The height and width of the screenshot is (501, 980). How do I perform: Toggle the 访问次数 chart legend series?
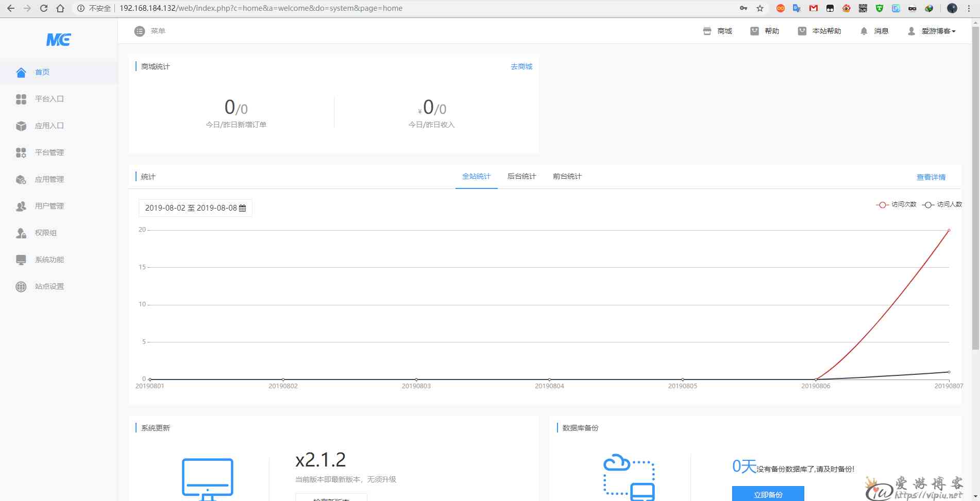897,204
